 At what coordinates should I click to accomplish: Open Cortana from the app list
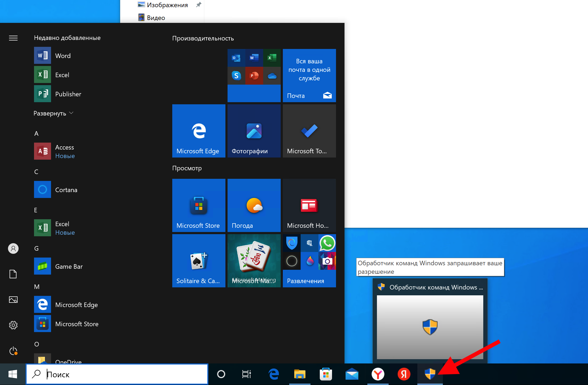[56, 190]
